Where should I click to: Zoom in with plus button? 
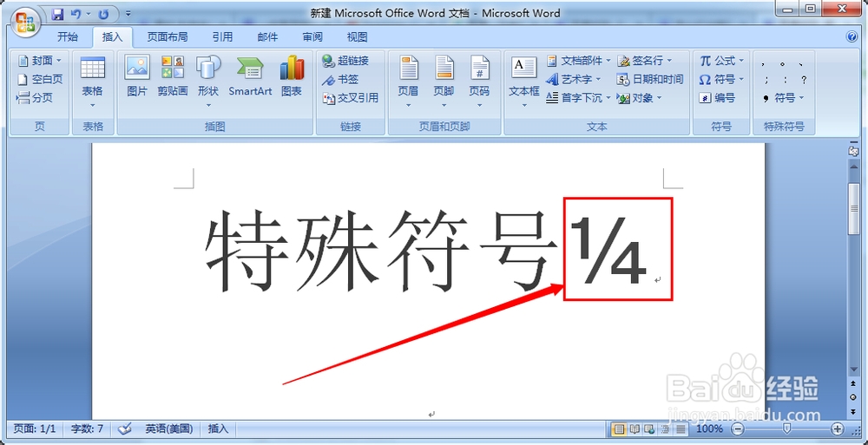pos(838,429)
